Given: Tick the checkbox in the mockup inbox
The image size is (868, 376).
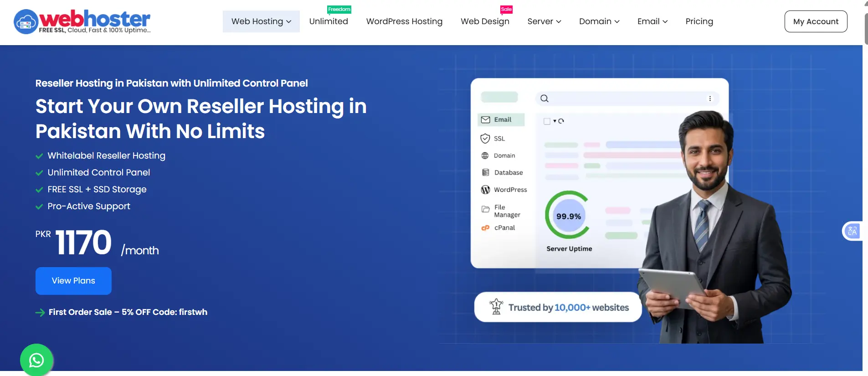Looking at the screenshot, I should 547,121.
